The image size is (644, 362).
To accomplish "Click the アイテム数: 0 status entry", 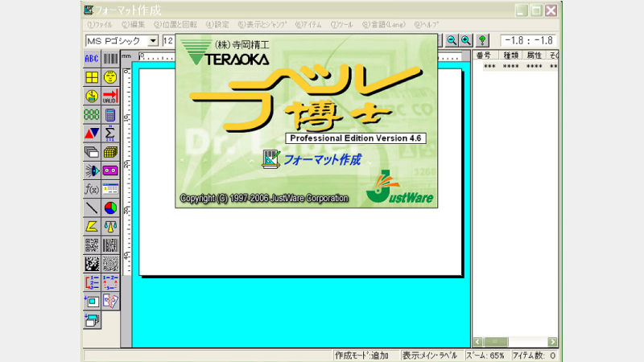I will [x=534, y=356].
